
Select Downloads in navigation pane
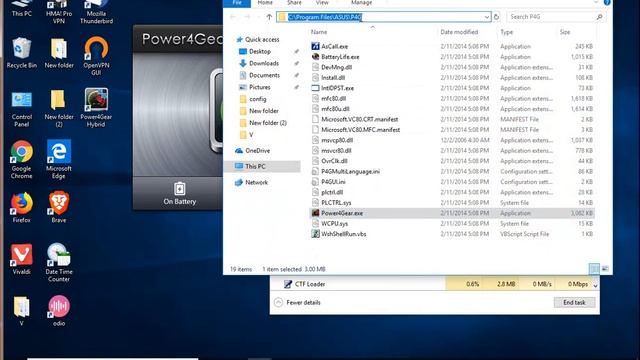[x=264, y=63]
